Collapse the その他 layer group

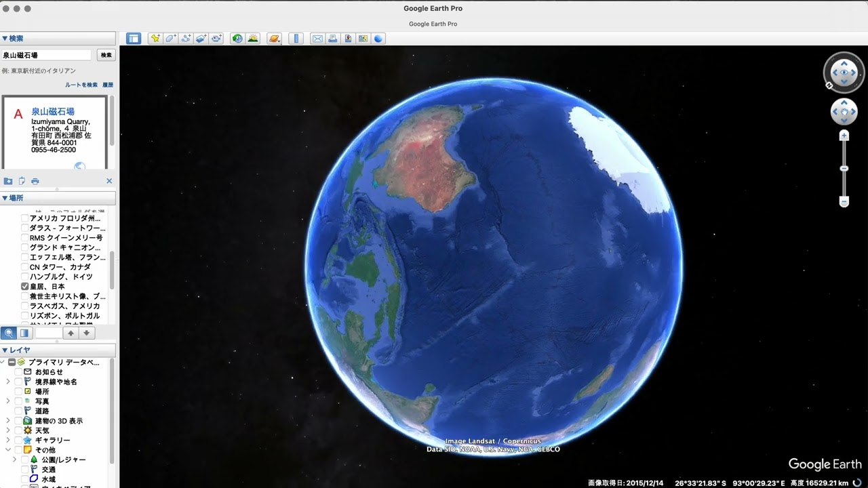8,450
